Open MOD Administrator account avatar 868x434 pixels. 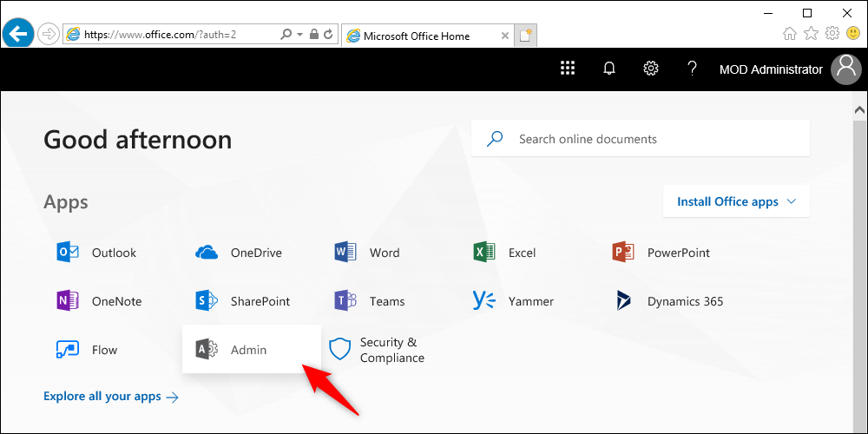coord(846,69)
